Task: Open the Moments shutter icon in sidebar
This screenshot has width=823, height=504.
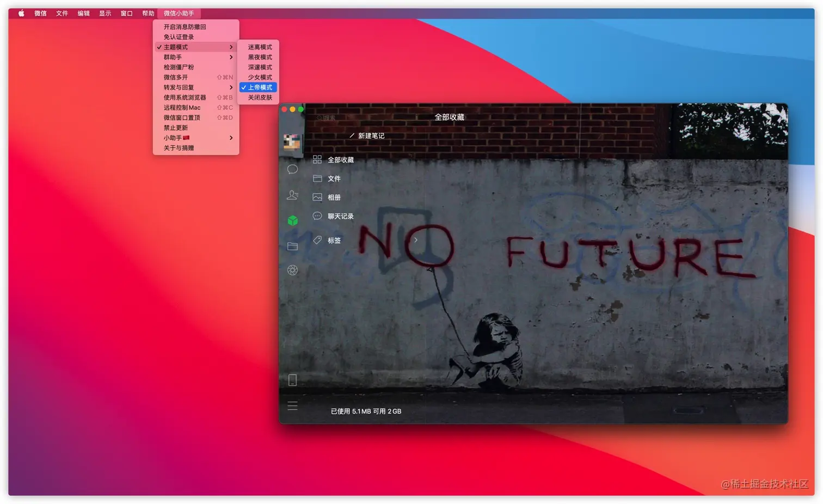Action: (x=292, y=270)
